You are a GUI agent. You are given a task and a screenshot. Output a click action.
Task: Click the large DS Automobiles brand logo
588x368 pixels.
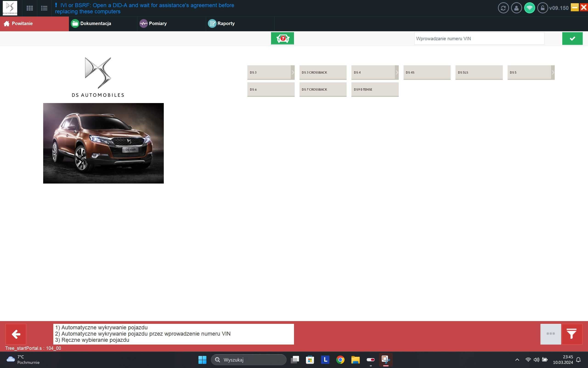click(98, 77)
